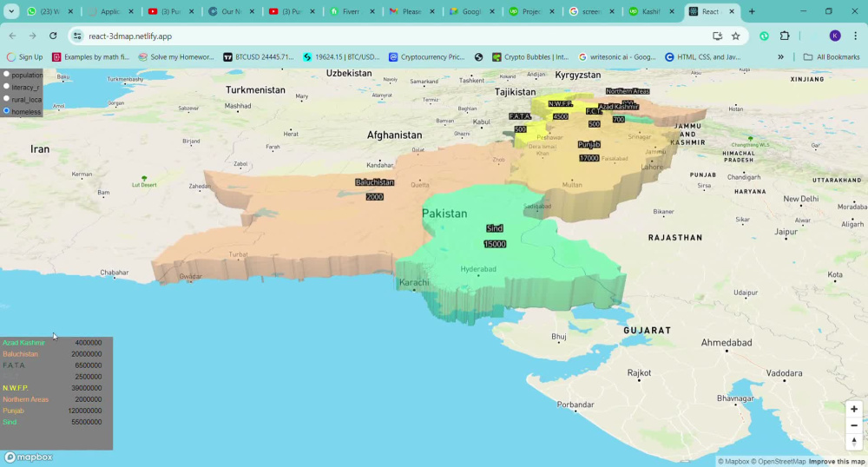This screenshot has height=467, width=868.
Task: Switch to the Fiverr tab
Action: tap(352, 11)
